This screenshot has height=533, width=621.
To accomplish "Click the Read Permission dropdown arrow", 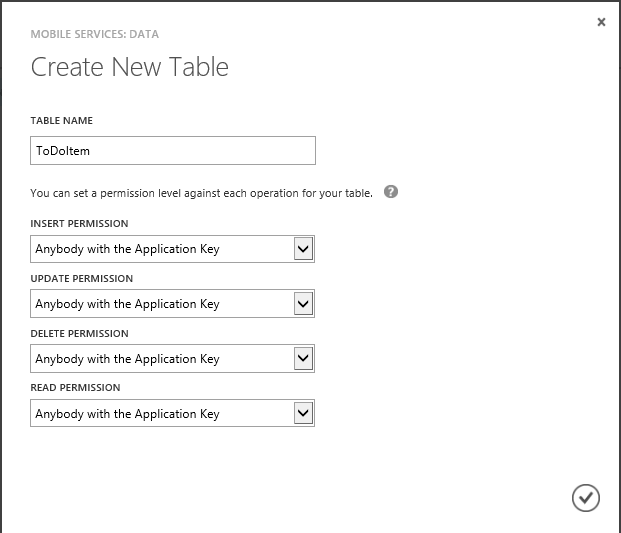I will tap(304, 413).
